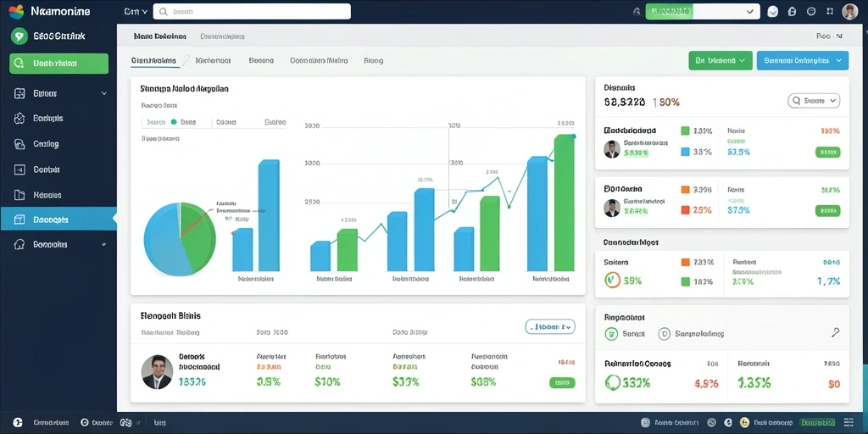Click the search field in the top bar
This screenshot has width=868, height=434.
click(252, 12)
